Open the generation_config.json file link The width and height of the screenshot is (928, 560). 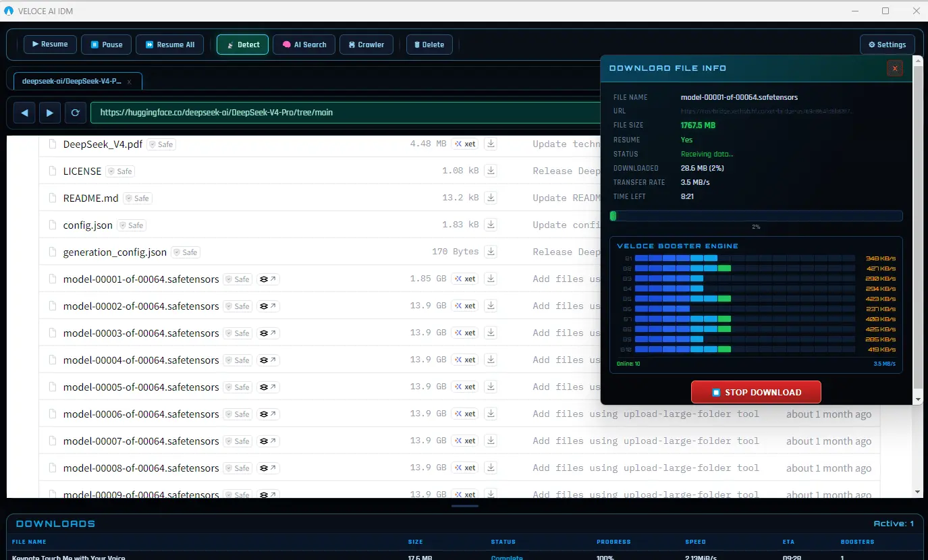tap(115, 252)
